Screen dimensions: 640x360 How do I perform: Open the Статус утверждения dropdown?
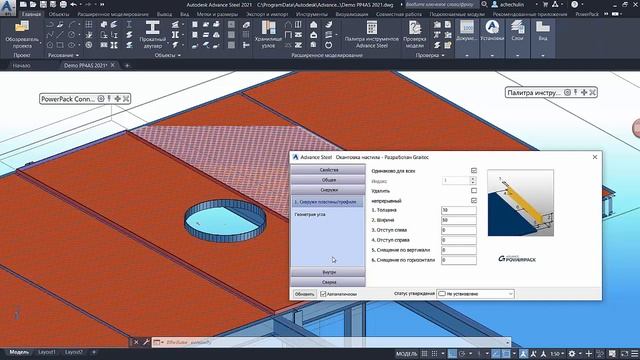(x=475, y=294)
